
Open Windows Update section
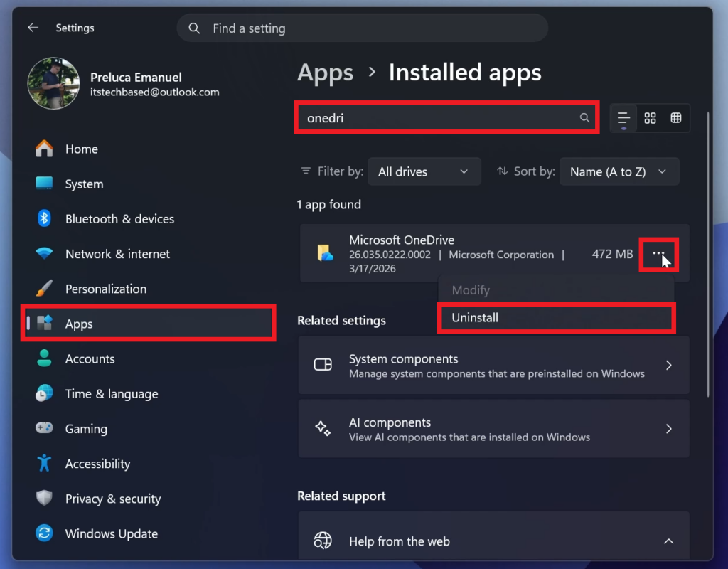tap(111, 534)
